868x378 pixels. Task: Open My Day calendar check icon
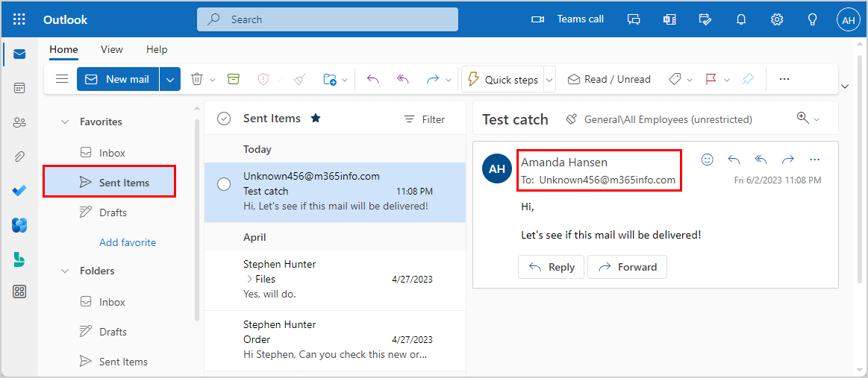[x=705, y=19]
